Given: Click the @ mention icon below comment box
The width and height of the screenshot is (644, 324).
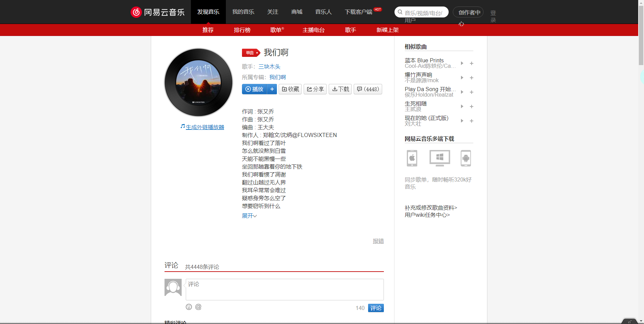Looking at the screenshot, I should point(198,307).
